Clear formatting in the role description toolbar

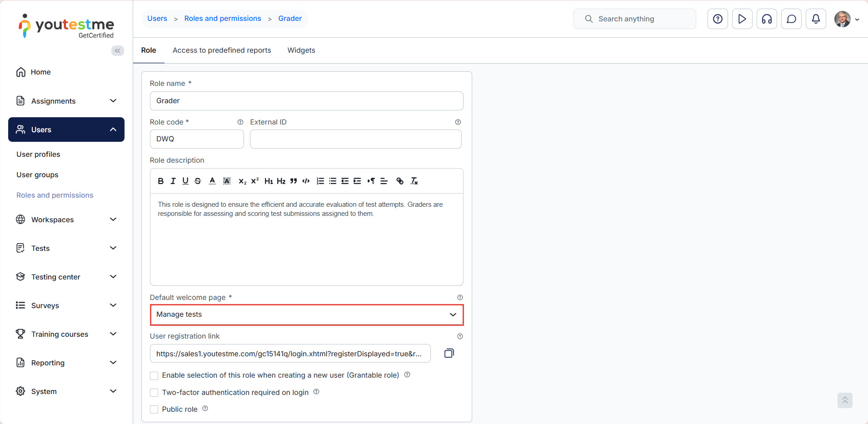click(414, 181)
